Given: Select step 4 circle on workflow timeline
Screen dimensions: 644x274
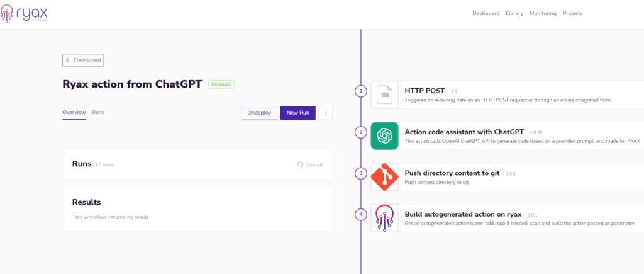Looking at the screenshot, I should (360, 215).
